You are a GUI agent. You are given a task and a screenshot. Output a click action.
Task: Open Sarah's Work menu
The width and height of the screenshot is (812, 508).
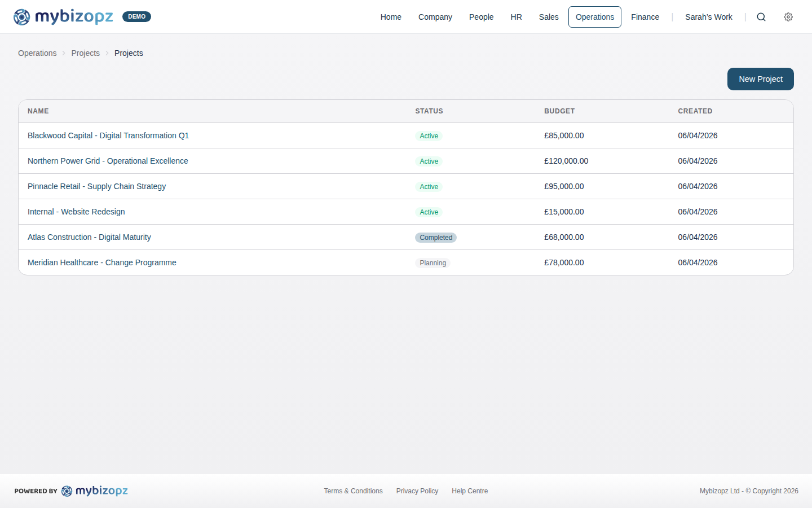click(709, 17)
